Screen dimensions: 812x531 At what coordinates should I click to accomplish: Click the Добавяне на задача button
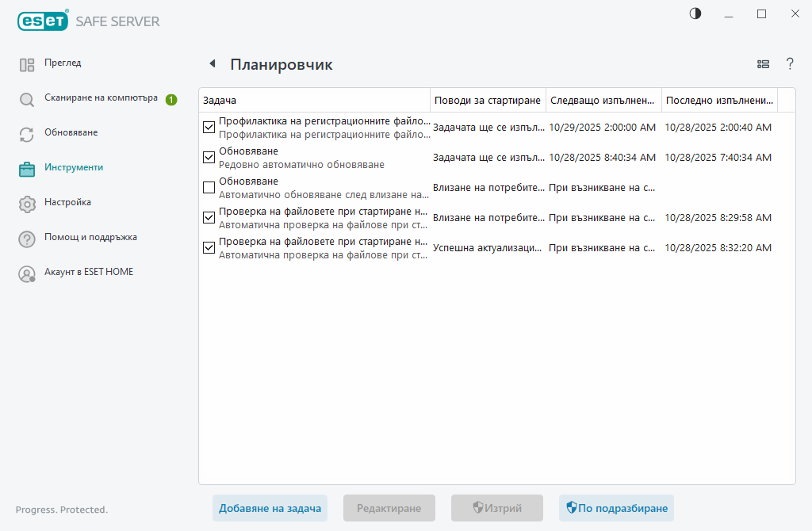pyautogui.click(x=270, y=508)
